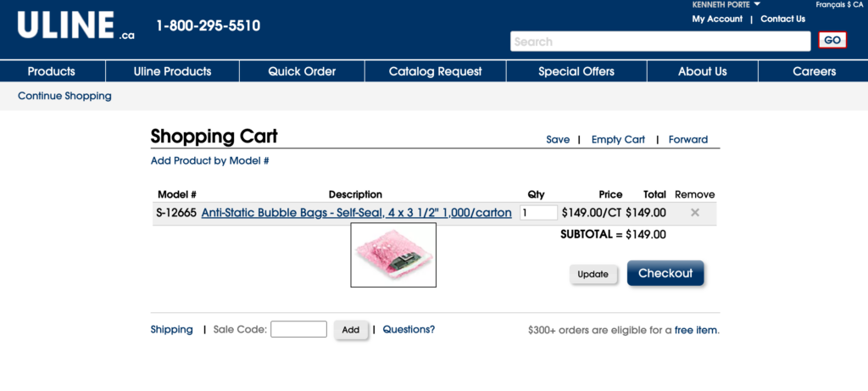Click the red GO search button
The height and width of the screenshot is (391, 868).
(x=832, y=41)
